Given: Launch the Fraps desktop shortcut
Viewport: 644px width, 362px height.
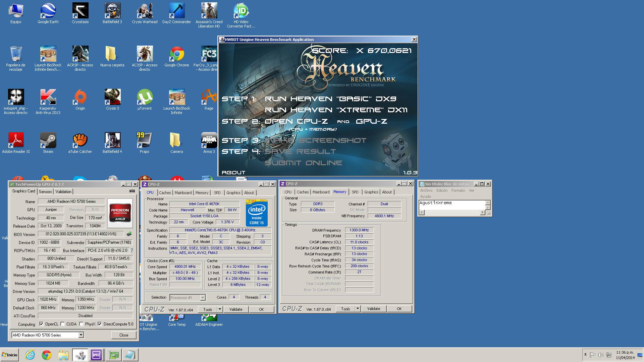Looking at the screenshot, I should pyautogui.click(x=145, y=143).
